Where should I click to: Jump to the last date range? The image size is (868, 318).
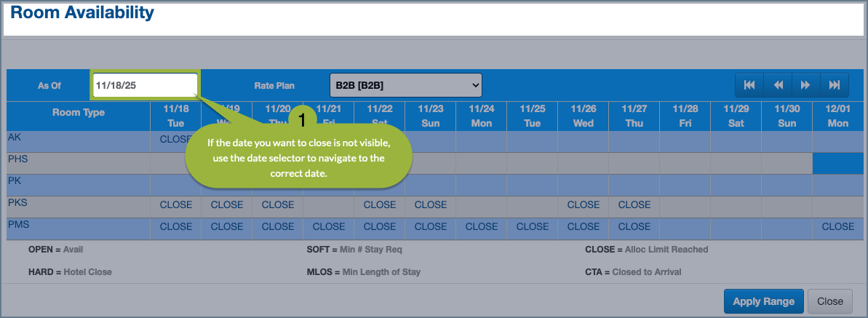coord(834,85)
